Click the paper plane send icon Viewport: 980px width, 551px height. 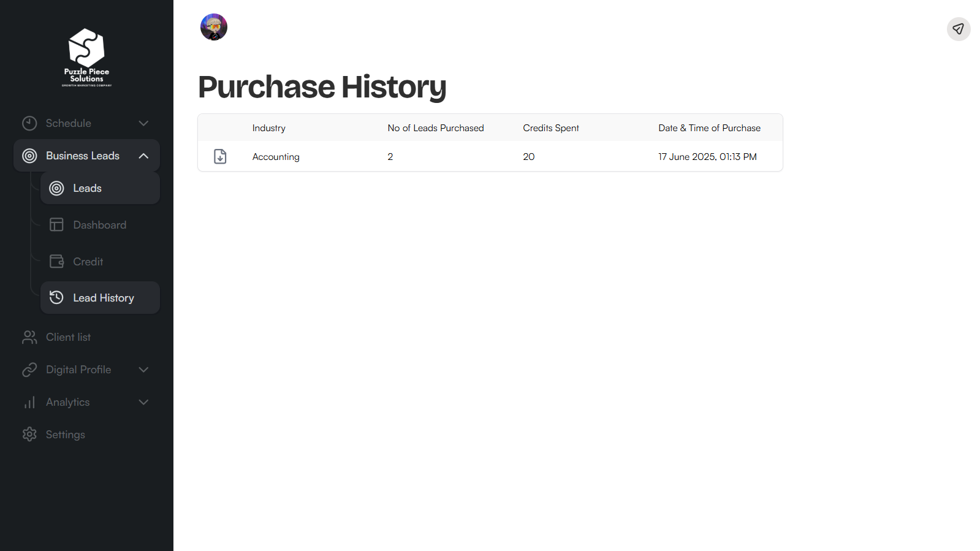tap(958, 29)
